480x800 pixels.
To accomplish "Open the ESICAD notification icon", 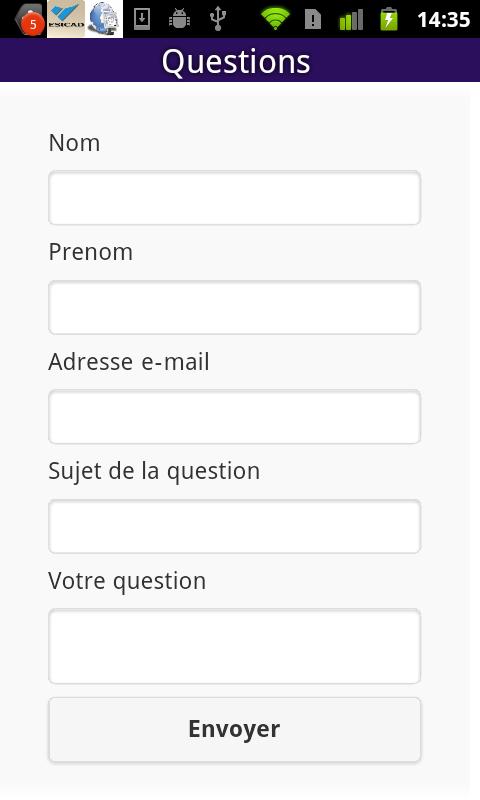I will coord(66,19).
